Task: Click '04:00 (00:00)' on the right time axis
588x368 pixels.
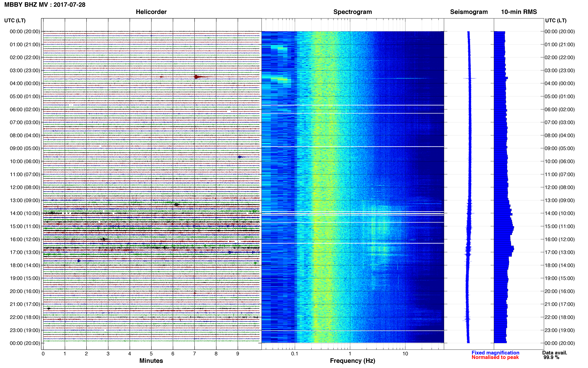Action: click(x=560, y=83)
